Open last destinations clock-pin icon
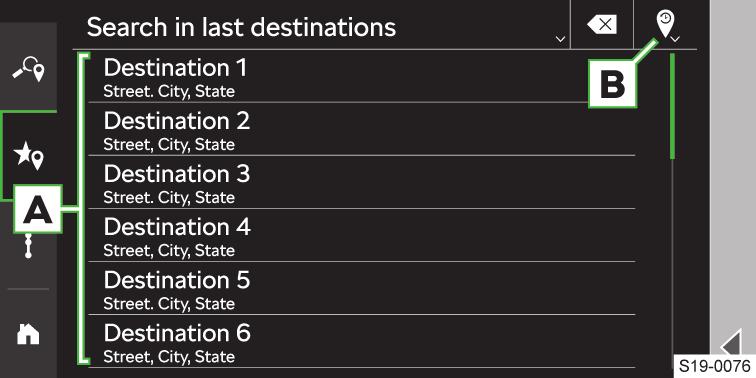Image resolution: width=756 pixels, height=378 pixels. click(665, 25)
